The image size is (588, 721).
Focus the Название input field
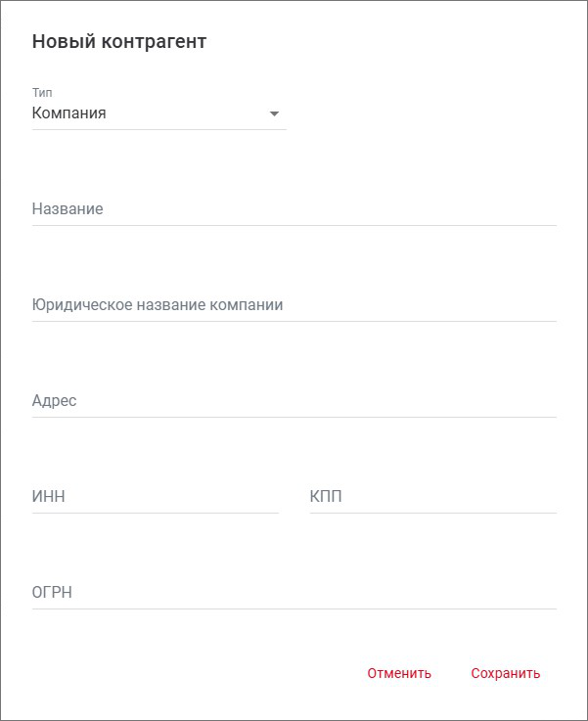(x=294, y=209)
